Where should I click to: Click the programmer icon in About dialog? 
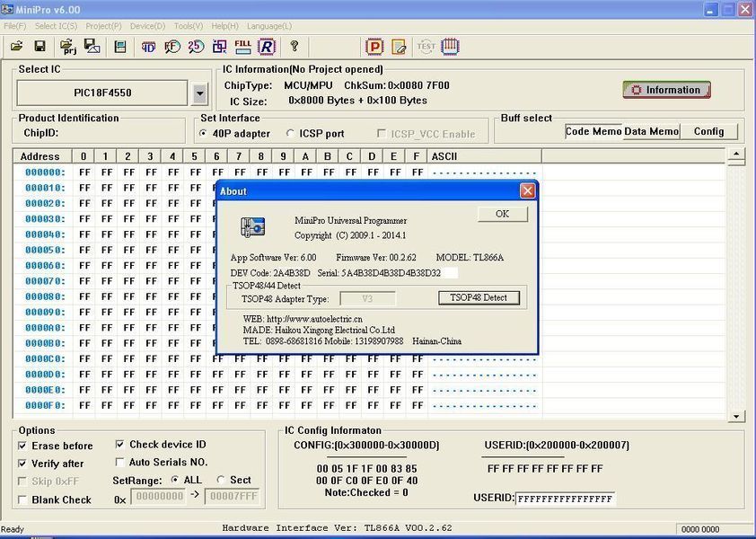[x=252, y=226]
